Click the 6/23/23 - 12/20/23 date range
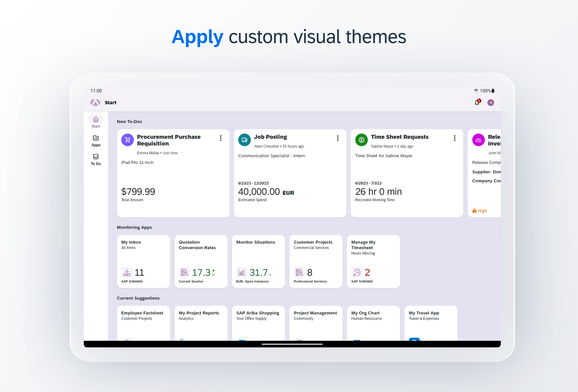Screen dimensions: 578x392 (253, 183)
